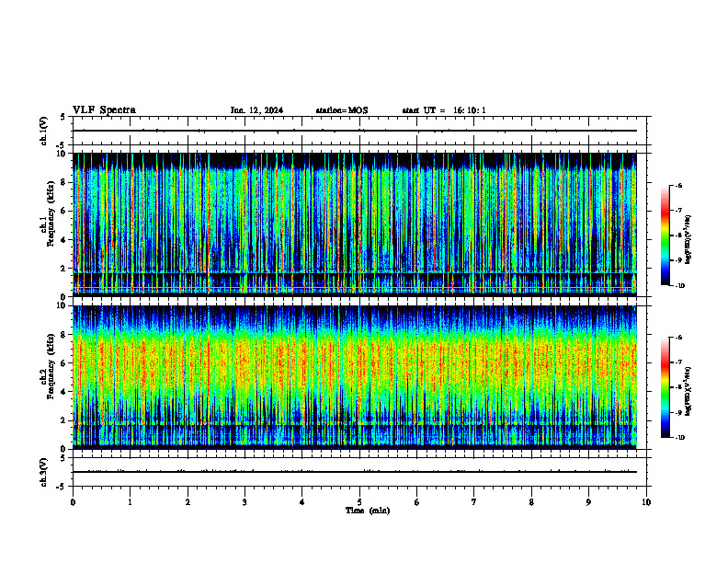
Task: Click the time axis tick label "4"
Action: coord(302,502)
